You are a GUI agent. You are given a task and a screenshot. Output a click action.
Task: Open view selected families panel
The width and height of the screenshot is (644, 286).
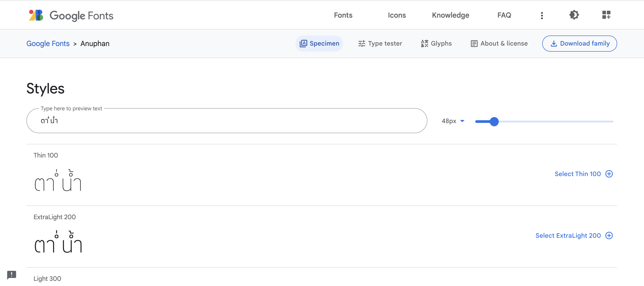point(606,15)
